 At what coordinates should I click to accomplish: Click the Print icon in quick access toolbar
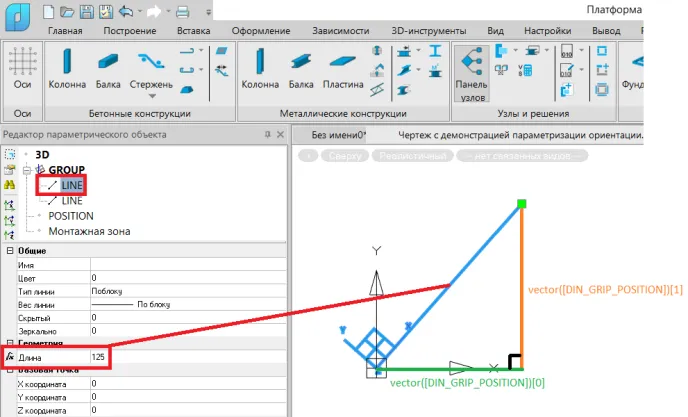pos(182,12)
